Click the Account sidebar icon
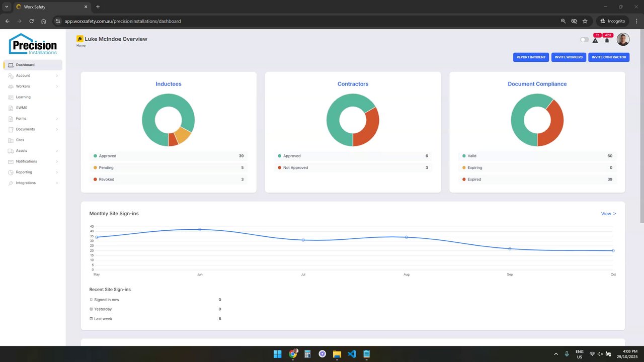This screenshot has width=644, height=362. click(x=11, y=76)
